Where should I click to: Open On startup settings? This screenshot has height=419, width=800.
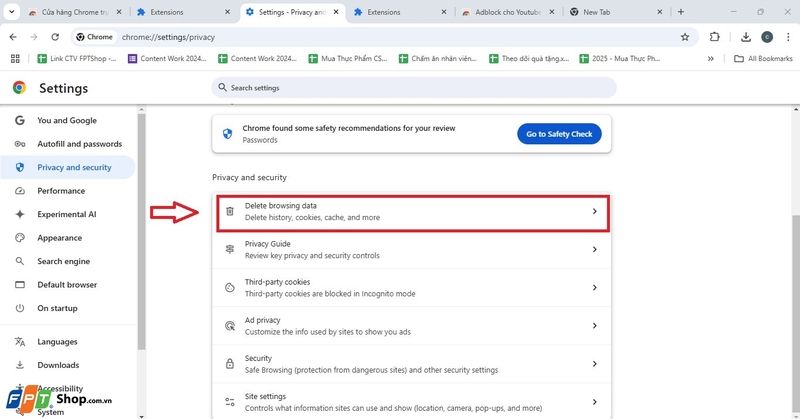(x=68, y=308)
